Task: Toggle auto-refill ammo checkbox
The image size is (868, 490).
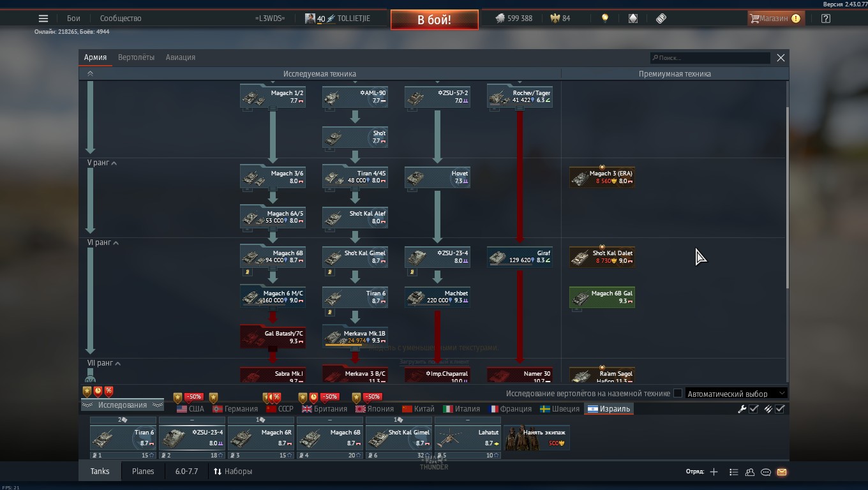Action: [x=780, y=409]
